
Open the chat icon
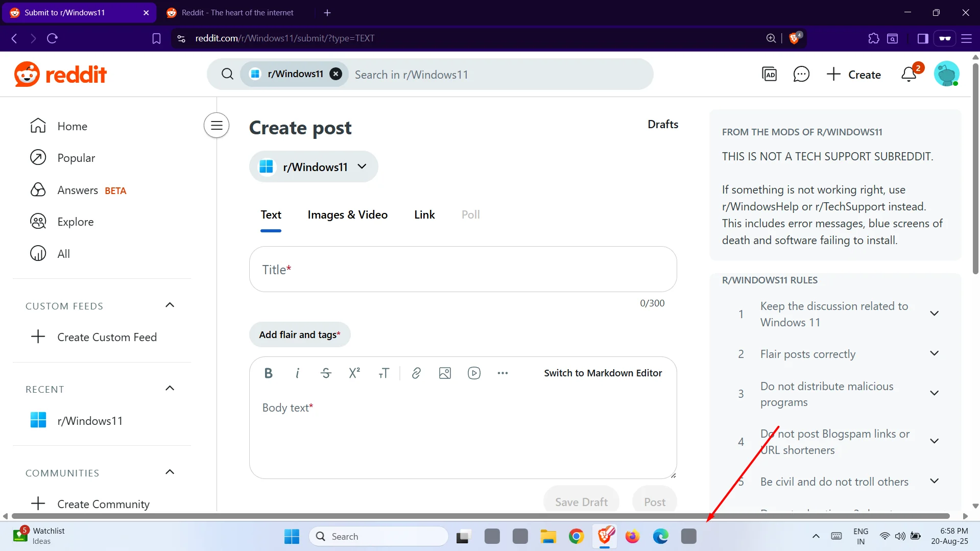click(x=801, y=75)
